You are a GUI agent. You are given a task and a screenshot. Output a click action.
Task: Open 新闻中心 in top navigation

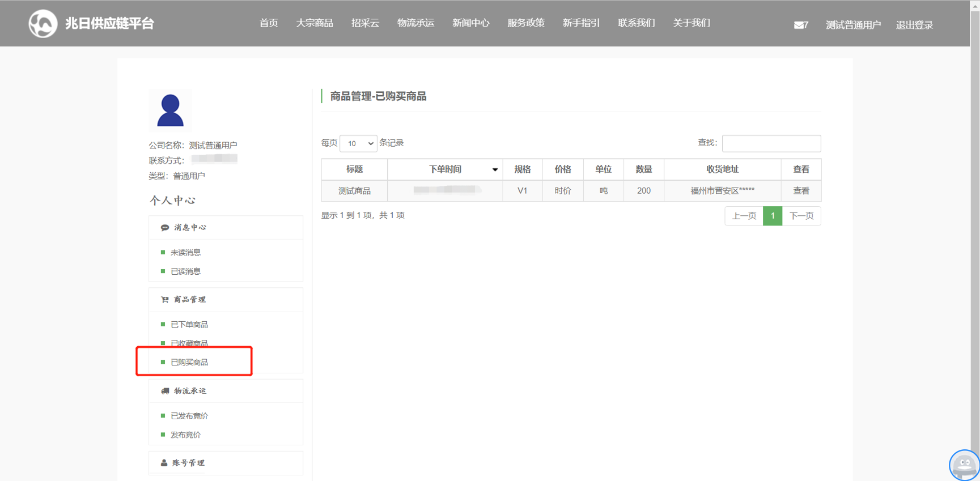[x=470, y=23]
